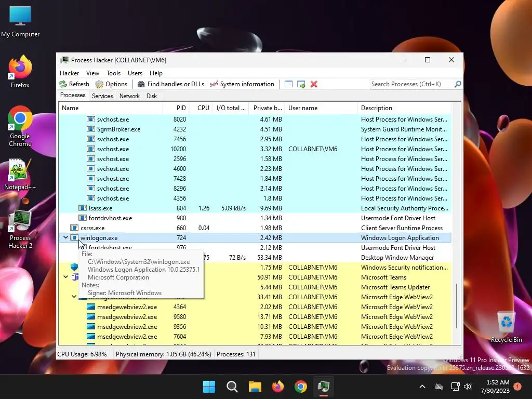Open Options from the toolbar
The image size is (532, 399).
[x=111, y=84]
